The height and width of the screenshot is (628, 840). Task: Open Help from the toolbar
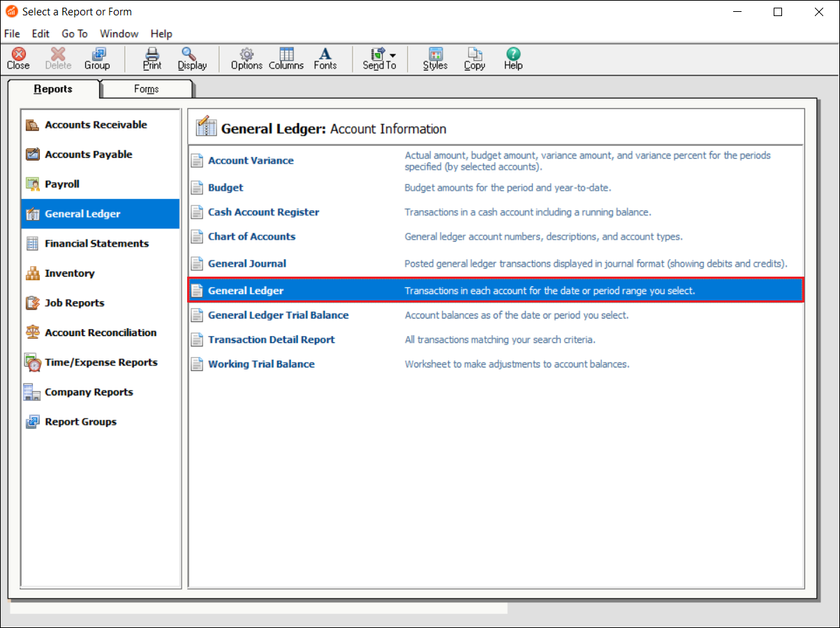(513, 59)
